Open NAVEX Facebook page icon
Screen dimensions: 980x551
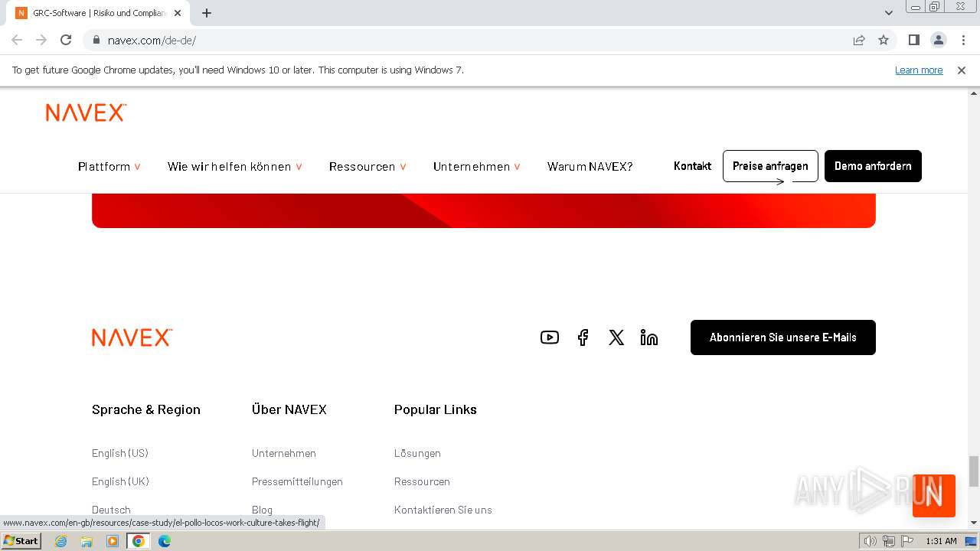coord(583,337)
